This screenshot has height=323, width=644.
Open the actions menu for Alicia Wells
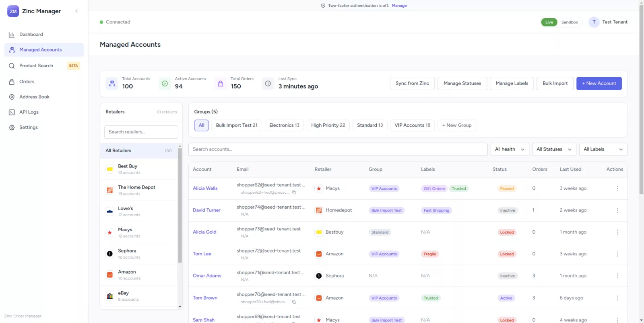click(x=617, y=188)
